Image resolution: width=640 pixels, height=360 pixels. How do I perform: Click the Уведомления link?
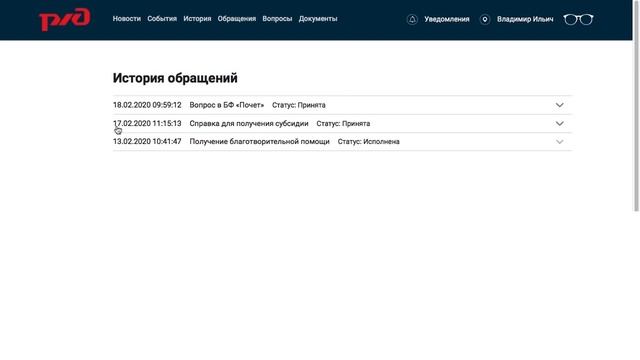pos(447,19)
